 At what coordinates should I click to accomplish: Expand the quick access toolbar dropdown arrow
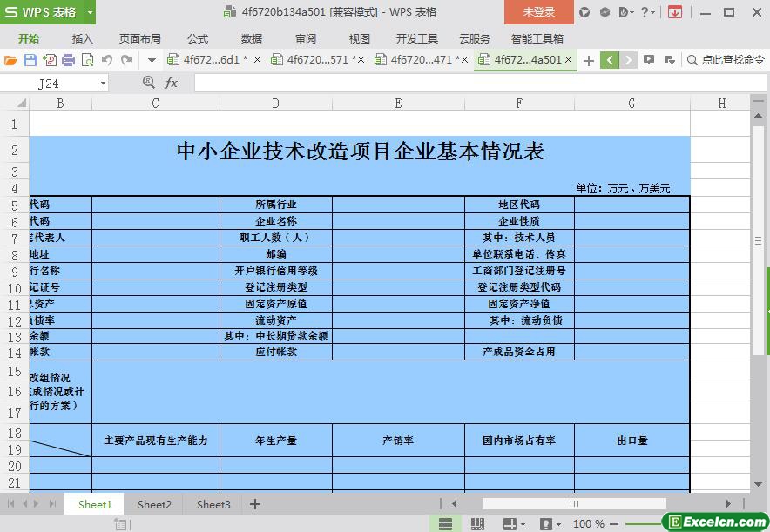click(152, 60)
